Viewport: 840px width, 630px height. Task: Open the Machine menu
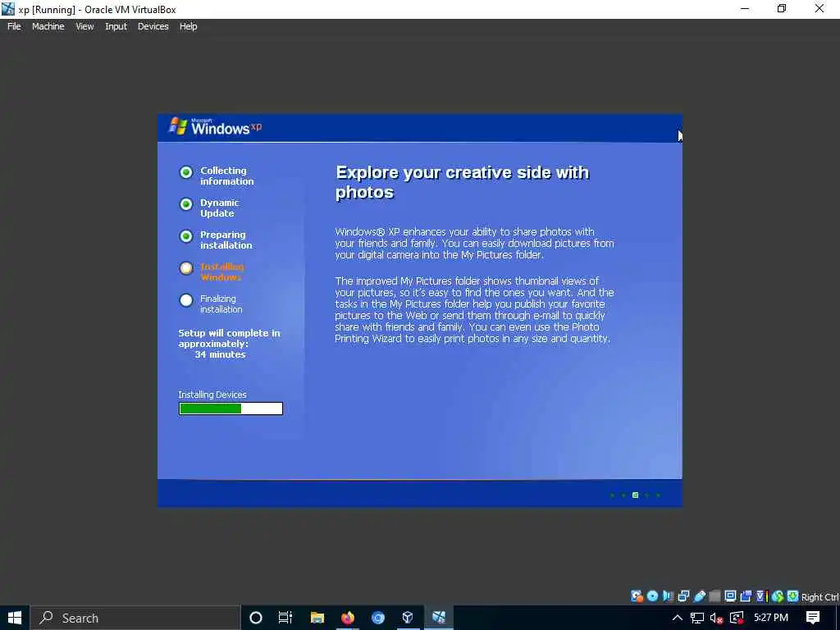(x=48, y=26)
